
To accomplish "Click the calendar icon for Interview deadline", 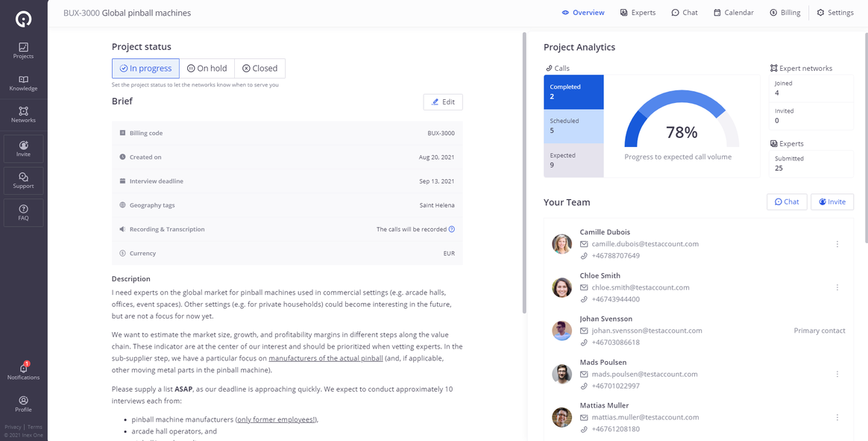I will (122, 181).
